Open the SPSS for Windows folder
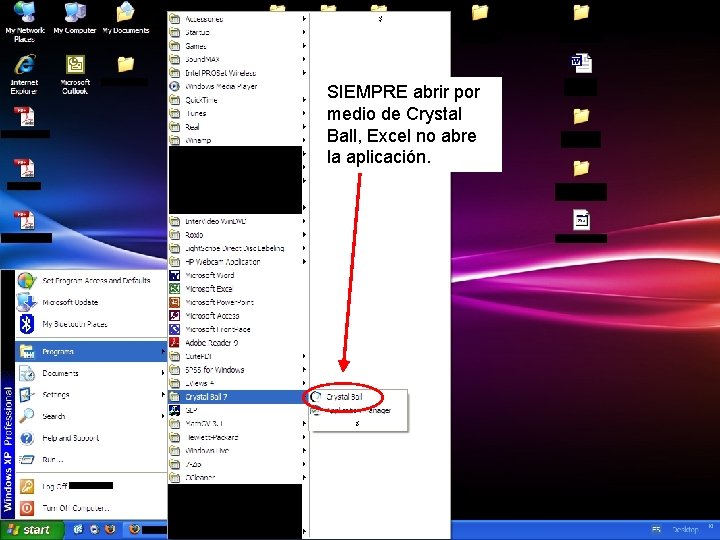Screen dimensions: 720x540 click(238, 370)
